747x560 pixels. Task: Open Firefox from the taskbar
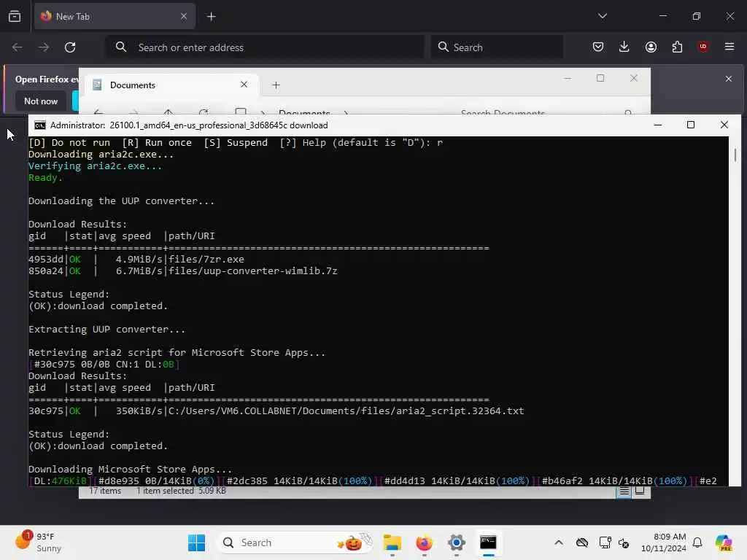(424, 542)
